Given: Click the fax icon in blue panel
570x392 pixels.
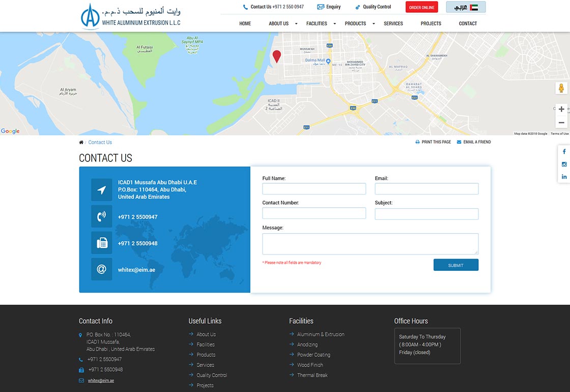Looking at the screenshot, I should pyautogui.click(x=101, y=243).
